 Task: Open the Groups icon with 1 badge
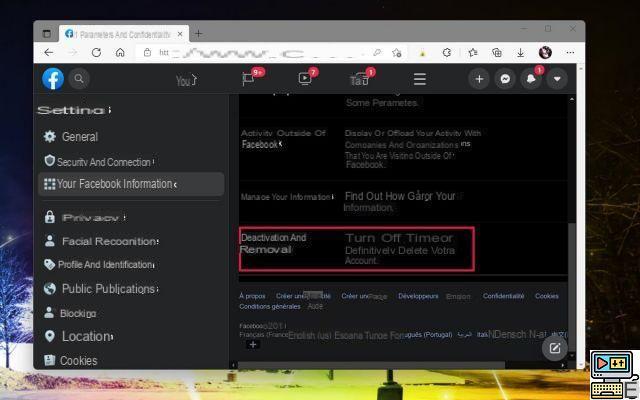click(360, 79)
